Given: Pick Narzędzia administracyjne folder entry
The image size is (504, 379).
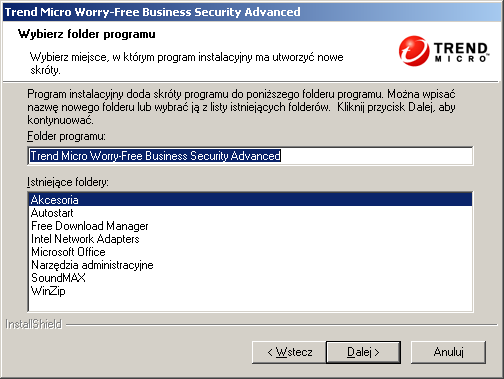Looking at the screenshot, I should click(250, 265).
